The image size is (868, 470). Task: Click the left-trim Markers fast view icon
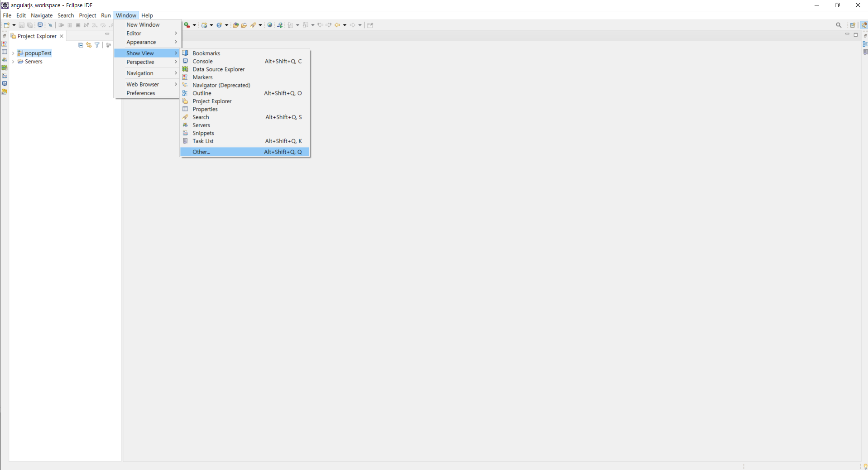pos(5,44)
